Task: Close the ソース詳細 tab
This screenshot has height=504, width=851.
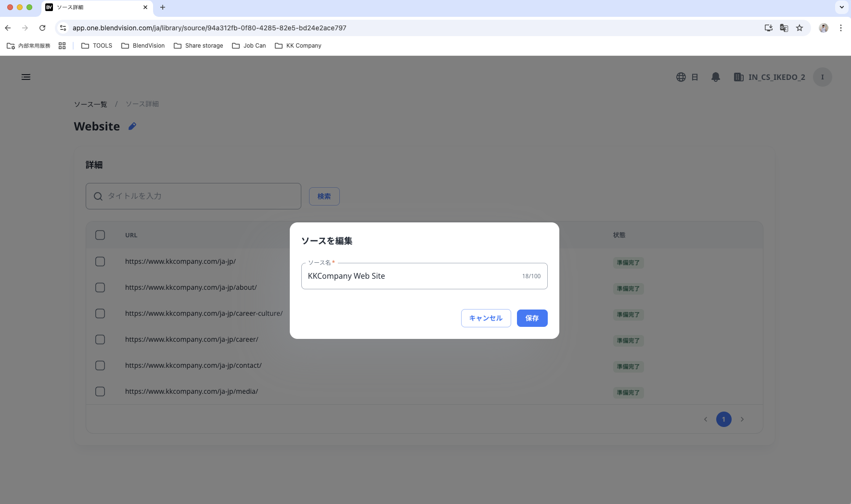Action: (145, 7)
